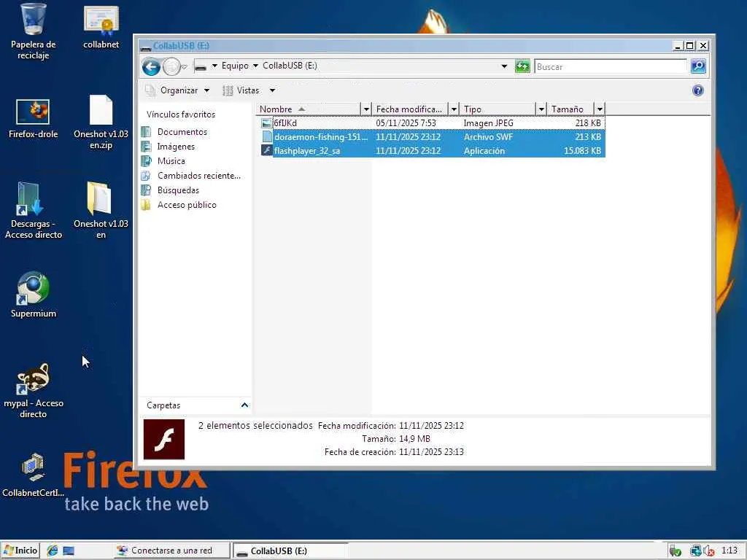Click the Imagen JPEG type cell
The height and width of the screenshot is (560, 747).
pyautogui.click(x=488, y=122)
